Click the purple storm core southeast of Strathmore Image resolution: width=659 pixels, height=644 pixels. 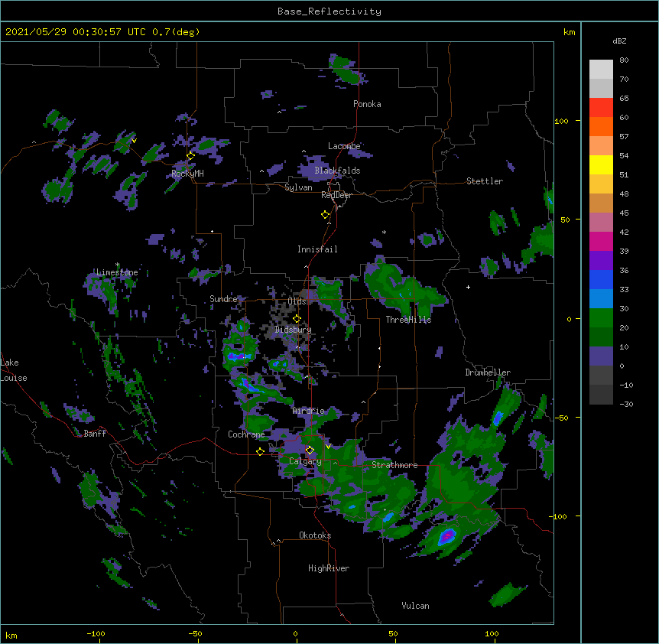447,536
